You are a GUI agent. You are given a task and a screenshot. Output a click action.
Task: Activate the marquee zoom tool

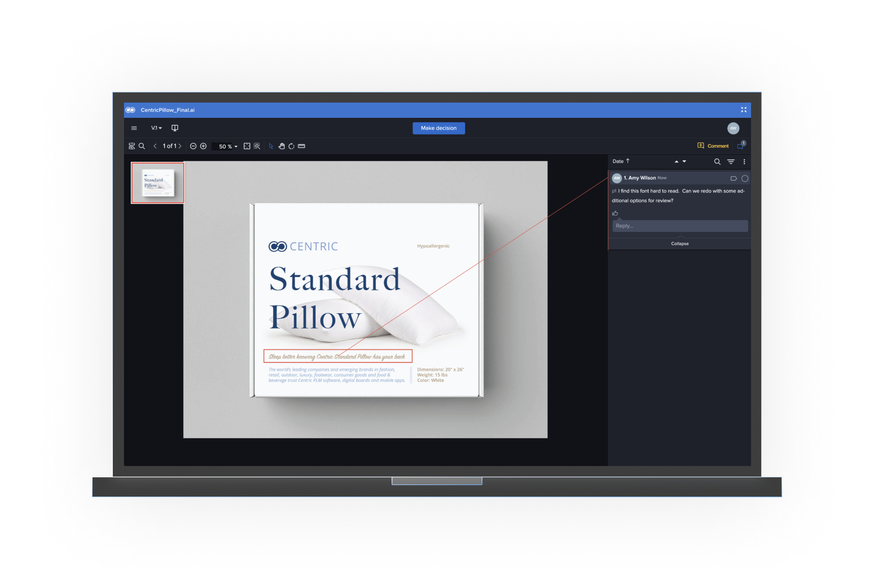(x=257, y=146)
